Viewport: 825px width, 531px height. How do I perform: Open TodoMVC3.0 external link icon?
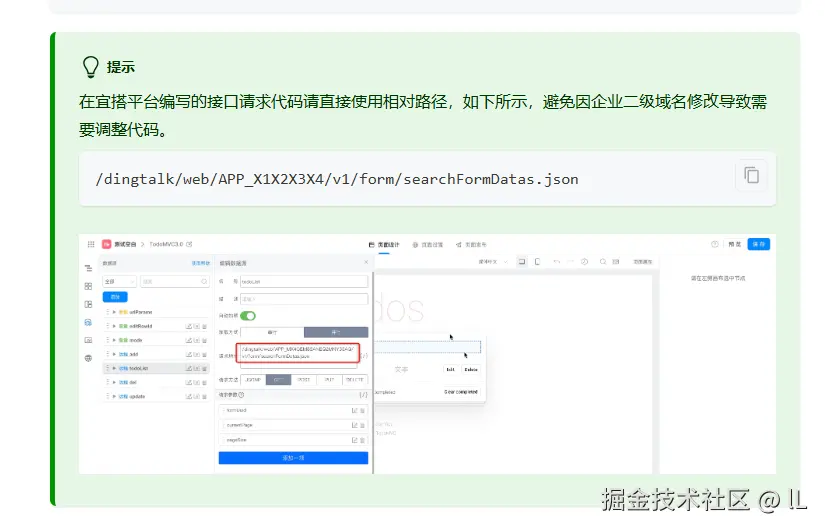[x=189, y=244]
